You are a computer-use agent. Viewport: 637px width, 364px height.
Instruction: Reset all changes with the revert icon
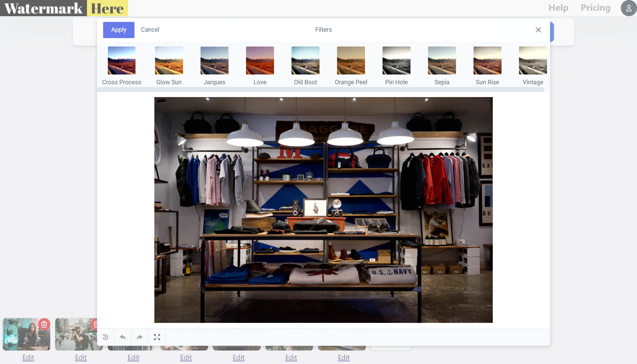(x=105, y=337)
